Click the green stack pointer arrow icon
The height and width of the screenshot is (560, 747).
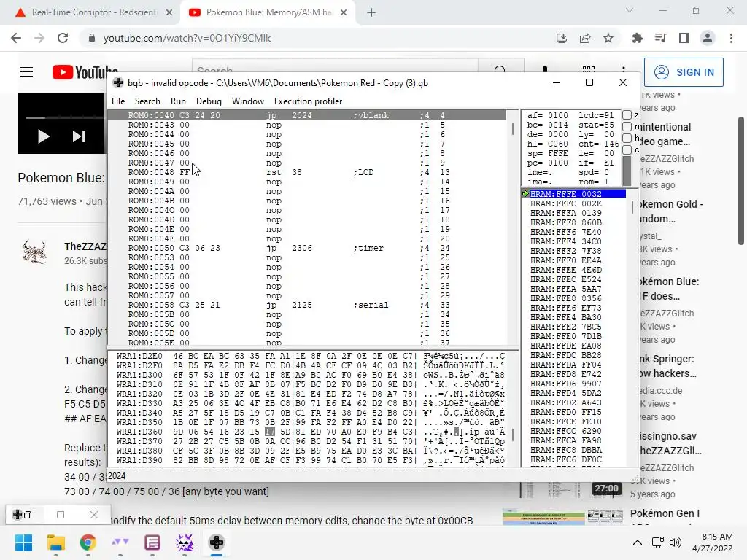pos(525,193)
